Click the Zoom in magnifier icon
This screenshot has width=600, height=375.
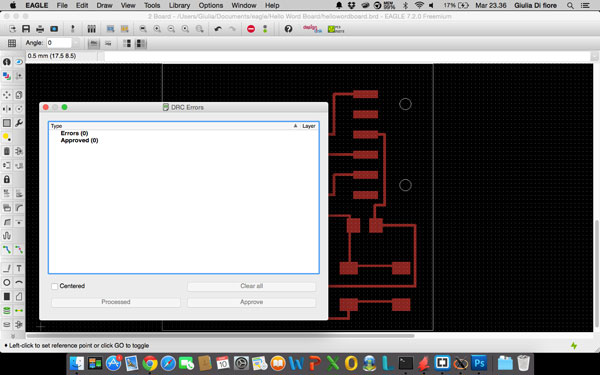pos(157,29)
